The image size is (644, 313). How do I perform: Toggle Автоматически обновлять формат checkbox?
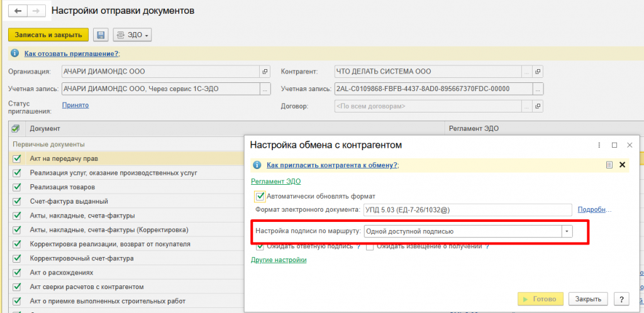(x=260, y=197)
